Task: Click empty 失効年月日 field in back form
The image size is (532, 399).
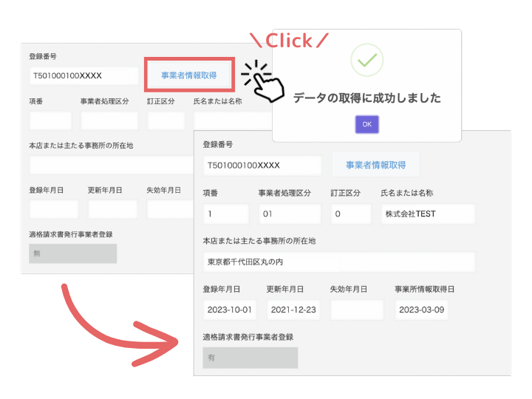Action: 171,209
